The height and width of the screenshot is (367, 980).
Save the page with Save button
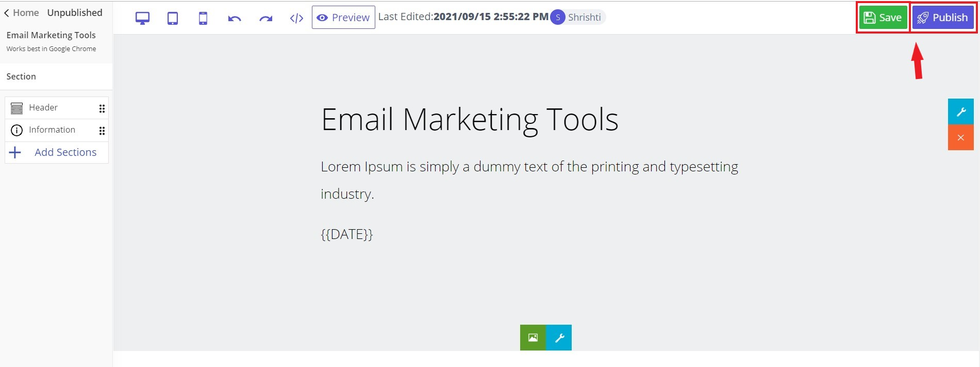click(x=883, y=18)
